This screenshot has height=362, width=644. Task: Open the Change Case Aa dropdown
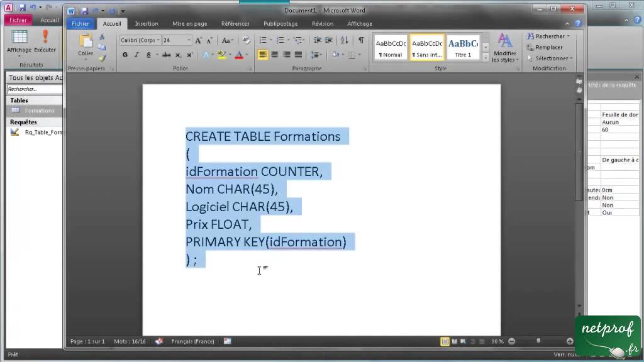coord(227,40)
